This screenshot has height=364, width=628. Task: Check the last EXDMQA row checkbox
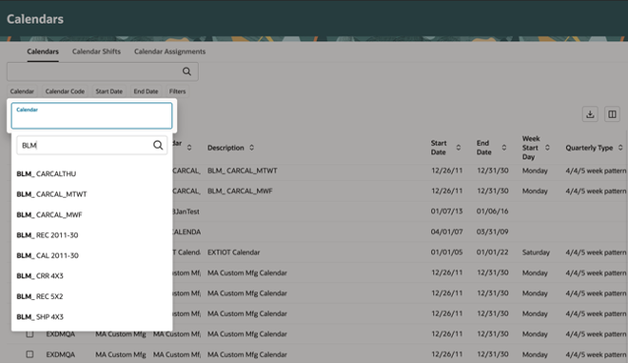click(30, 354)
